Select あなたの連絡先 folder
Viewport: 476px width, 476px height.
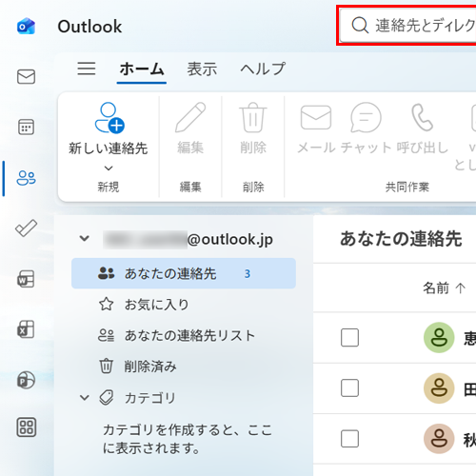[x=184, y=273]
